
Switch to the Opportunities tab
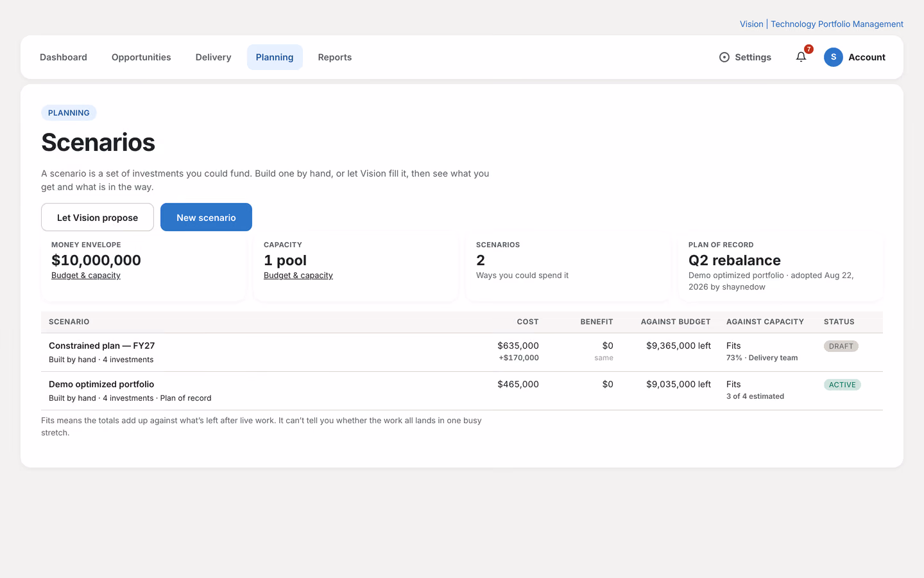click(141, 57)
